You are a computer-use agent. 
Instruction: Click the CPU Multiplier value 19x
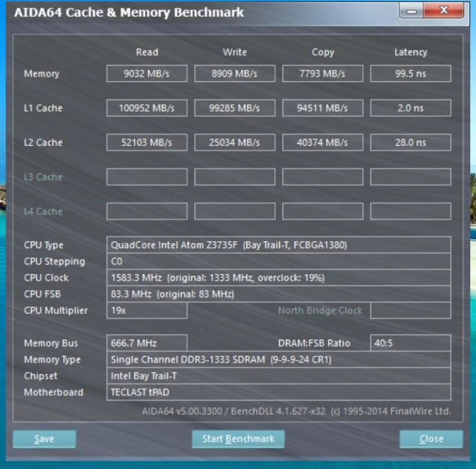coord(147,311)
